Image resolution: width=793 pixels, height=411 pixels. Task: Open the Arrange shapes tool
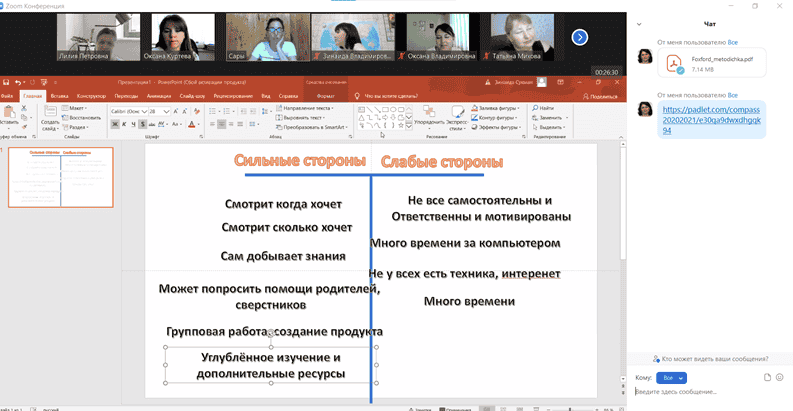428,118
